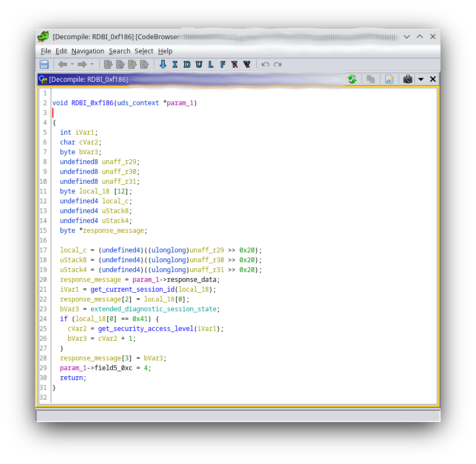This screenshot has width=476, height=464.
Task: Open the Search menu
Action: pyautogui.click(x=119, y=51)
